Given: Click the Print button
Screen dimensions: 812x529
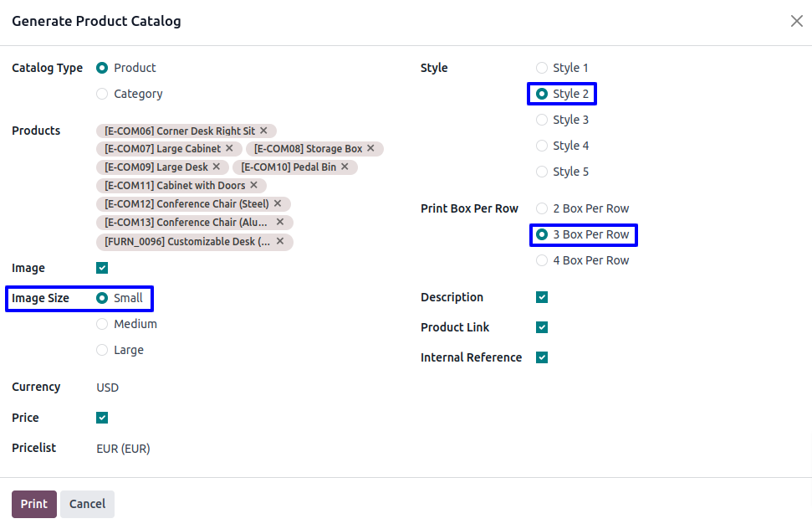Looking at the screenshot, I should (34, 504).
